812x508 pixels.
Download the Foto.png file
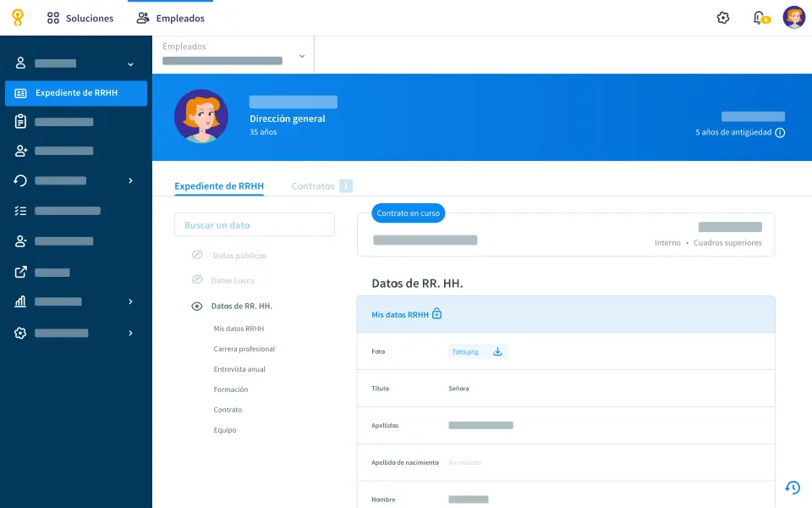click(x=497, y=351)
